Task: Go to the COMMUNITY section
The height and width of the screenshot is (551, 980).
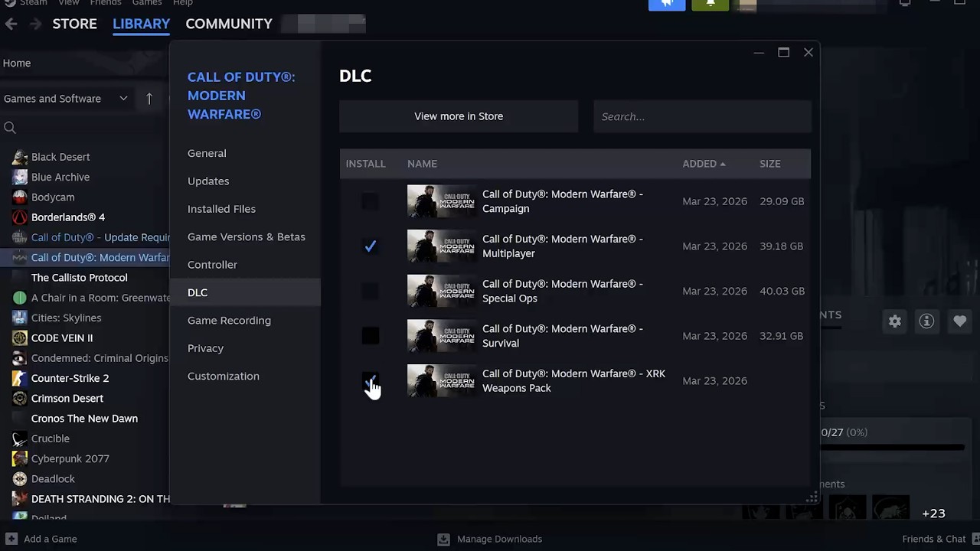Action: (x=229, y=24)
